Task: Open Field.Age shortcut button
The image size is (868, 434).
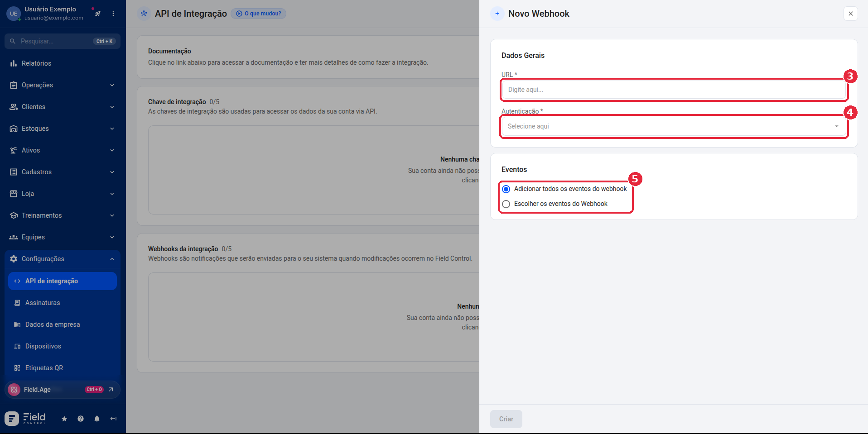Action: [63, 390]
